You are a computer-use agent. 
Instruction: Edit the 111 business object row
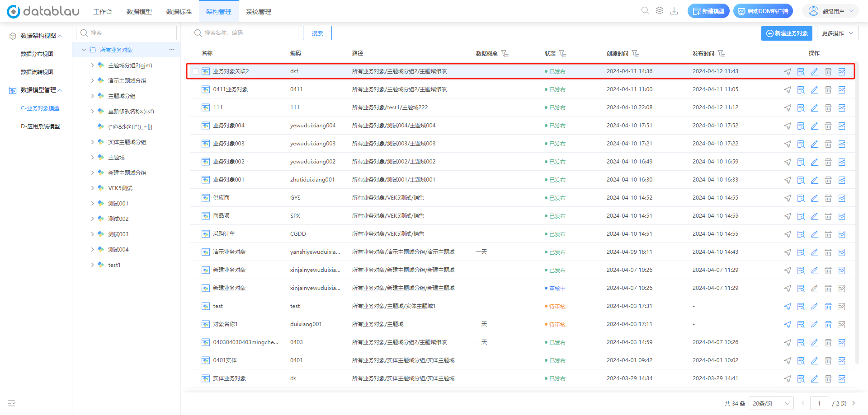[x=815, y=107]
